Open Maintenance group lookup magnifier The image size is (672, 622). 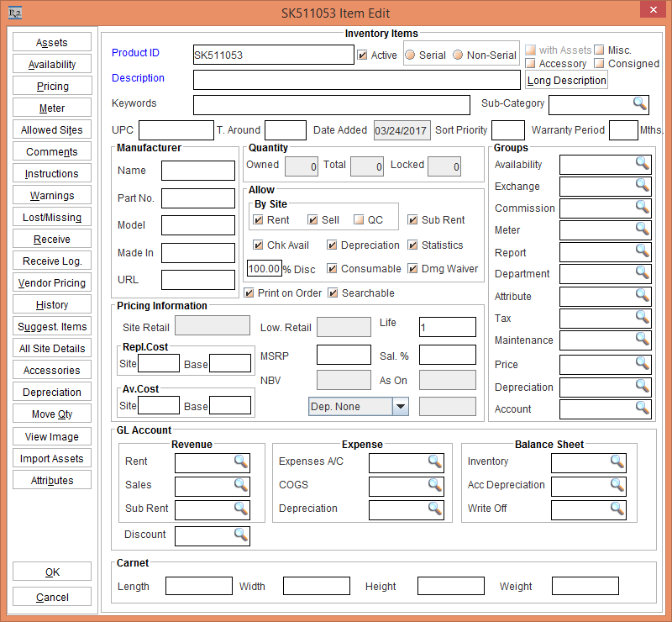[x=643, y=339]
